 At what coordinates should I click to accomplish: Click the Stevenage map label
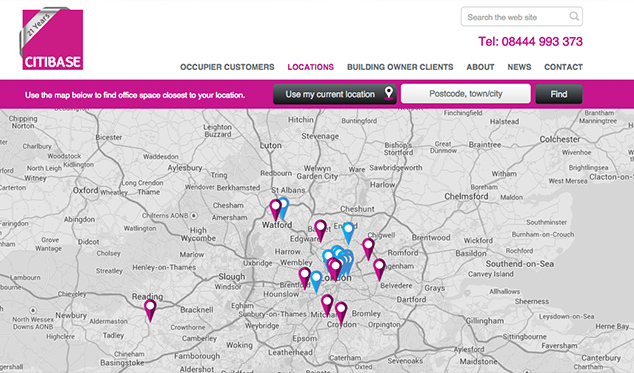click(320, 136)
